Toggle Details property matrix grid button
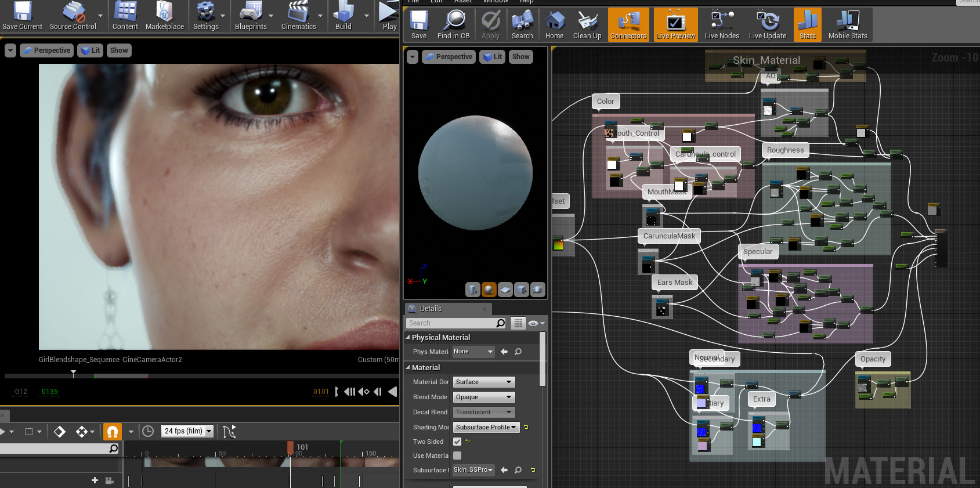 518,323
